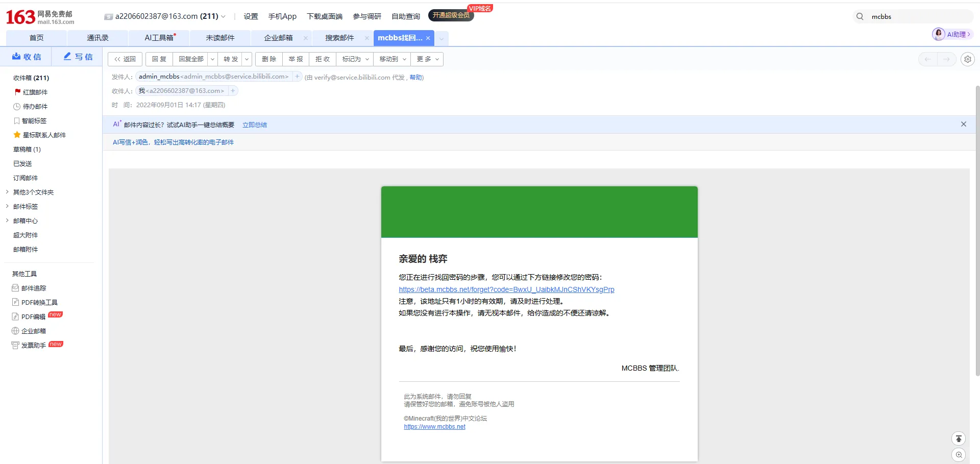Image resolution: width=980 pixels, height=464 pixels.
Task: Switch to 通讯录 tab
Action: point(97,38)
